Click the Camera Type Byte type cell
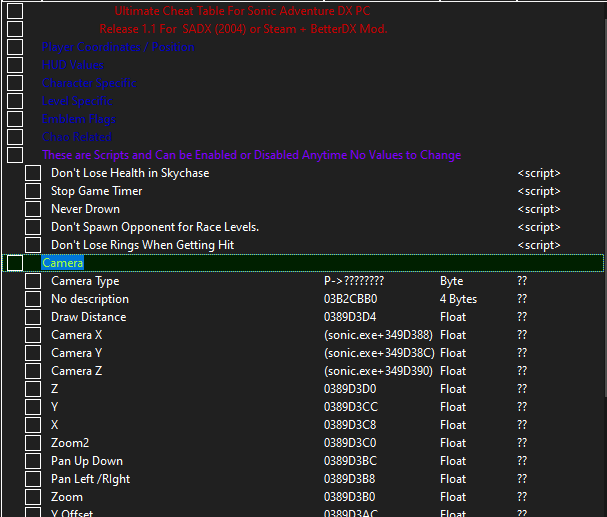 (x=451, y=281)
